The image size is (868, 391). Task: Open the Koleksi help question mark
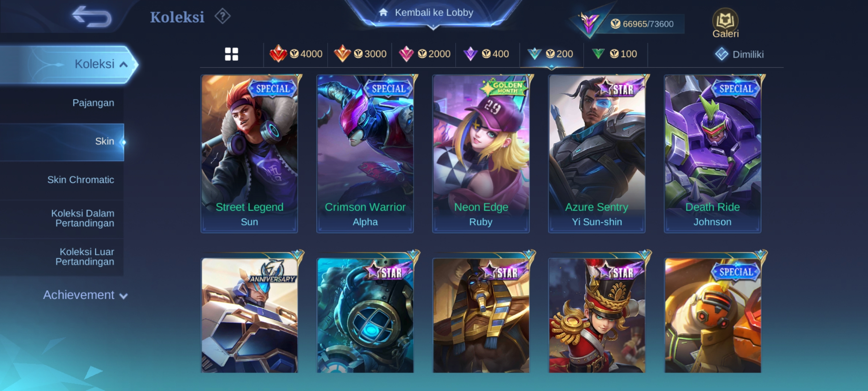pyautogui.click(x=222, y=17)
